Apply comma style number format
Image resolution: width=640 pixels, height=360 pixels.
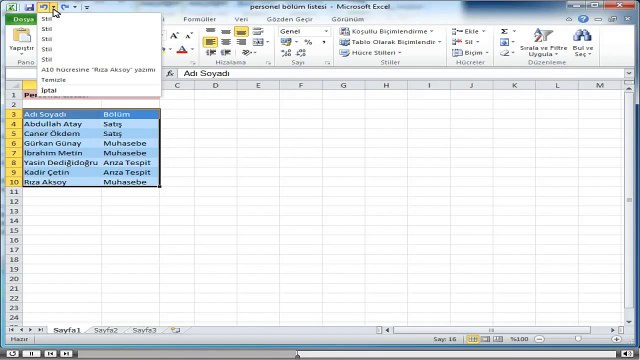[324, 42]
